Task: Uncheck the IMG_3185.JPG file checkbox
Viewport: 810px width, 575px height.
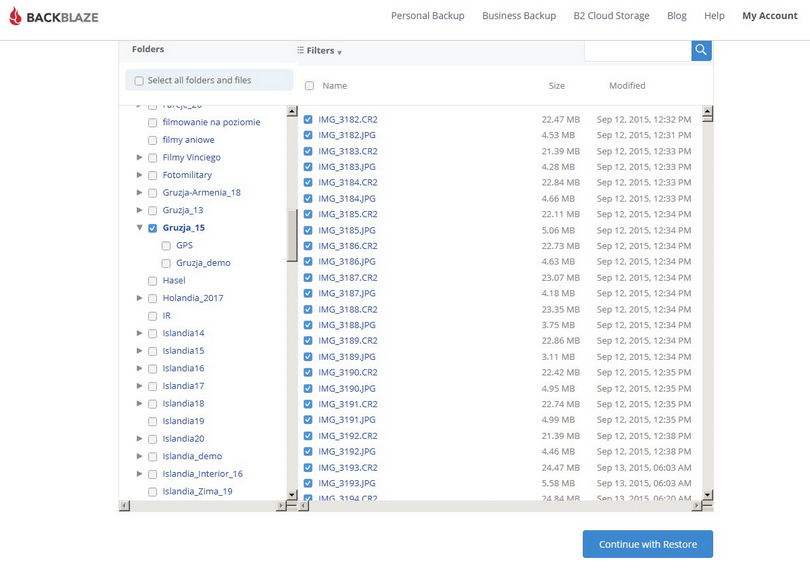Action: coord(308,230)
